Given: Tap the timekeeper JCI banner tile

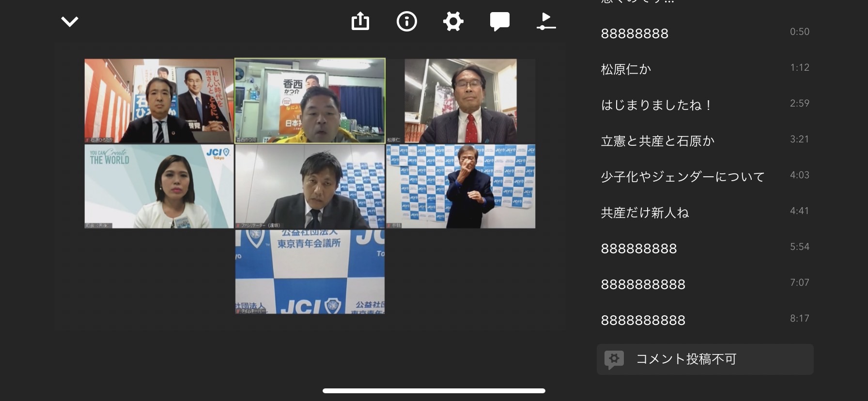Looking at the screenshot, I should click(x=310, y=272).
